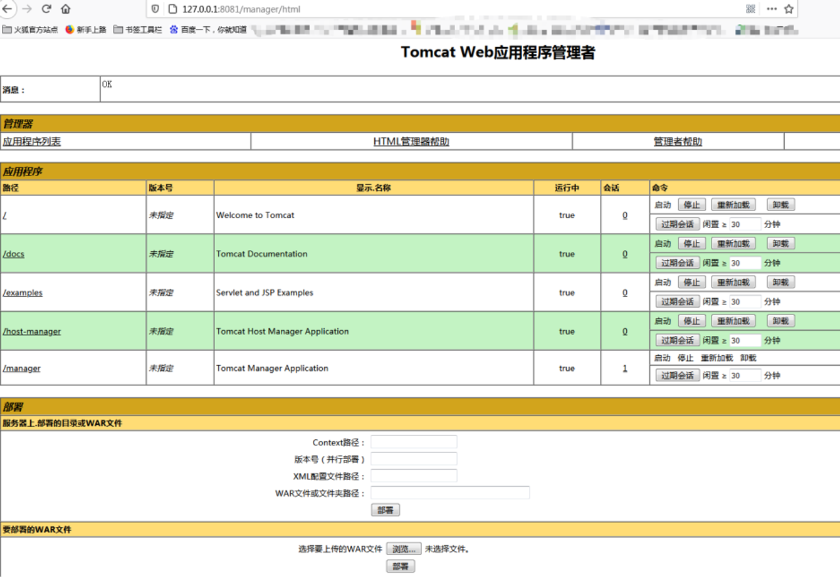840x578 pixels.
Task: Click idle minutes field for /examples row
Action: (745, 302)
